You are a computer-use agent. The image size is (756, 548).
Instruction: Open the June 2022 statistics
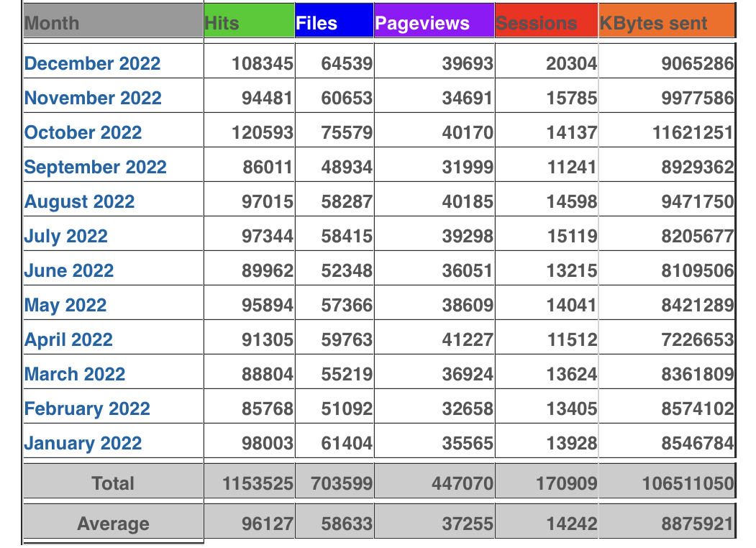[x=69, y=270]
